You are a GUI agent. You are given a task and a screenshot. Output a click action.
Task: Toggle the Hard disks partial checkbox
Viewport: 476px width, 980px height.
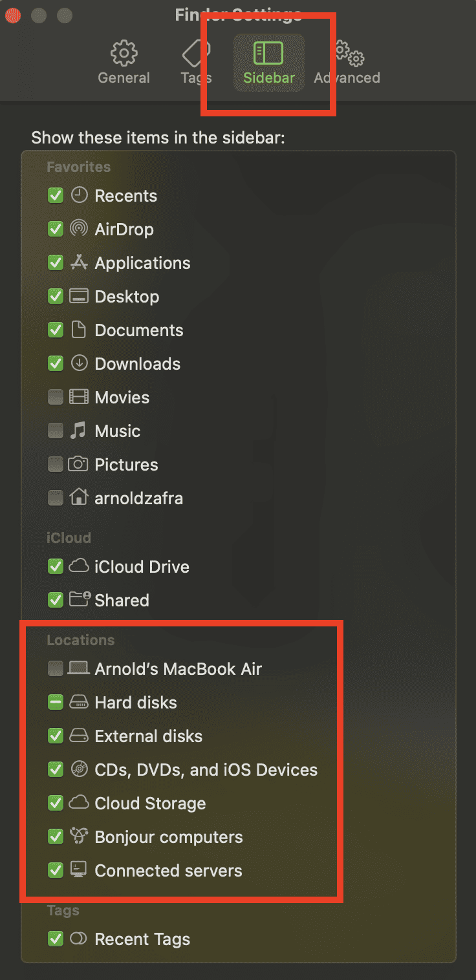point(55,702)
